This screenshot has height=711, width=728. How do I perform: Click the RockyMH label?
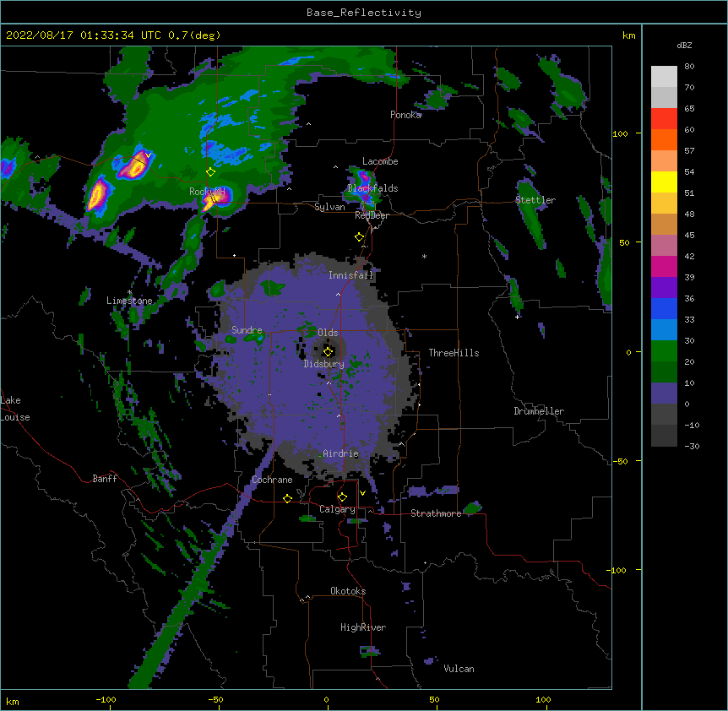tap(207, 191)
